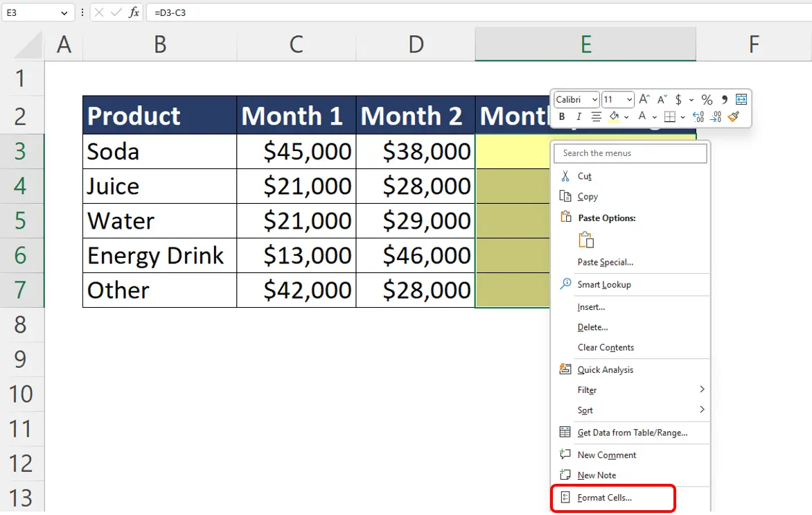This screenshot has width=812, height=515.
Task: Click the Increase Decimal icon
Action: click(x=698, y=116)
